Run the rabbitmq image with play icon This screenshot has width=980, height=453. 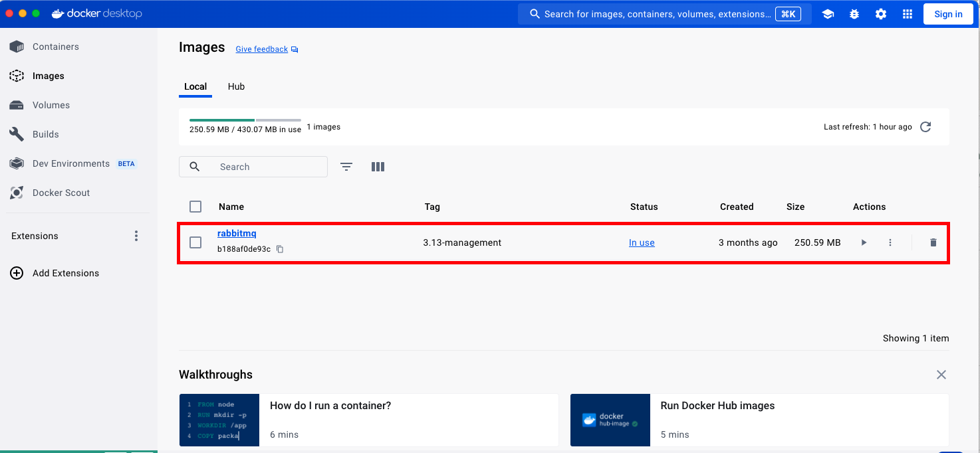[864, 242]
